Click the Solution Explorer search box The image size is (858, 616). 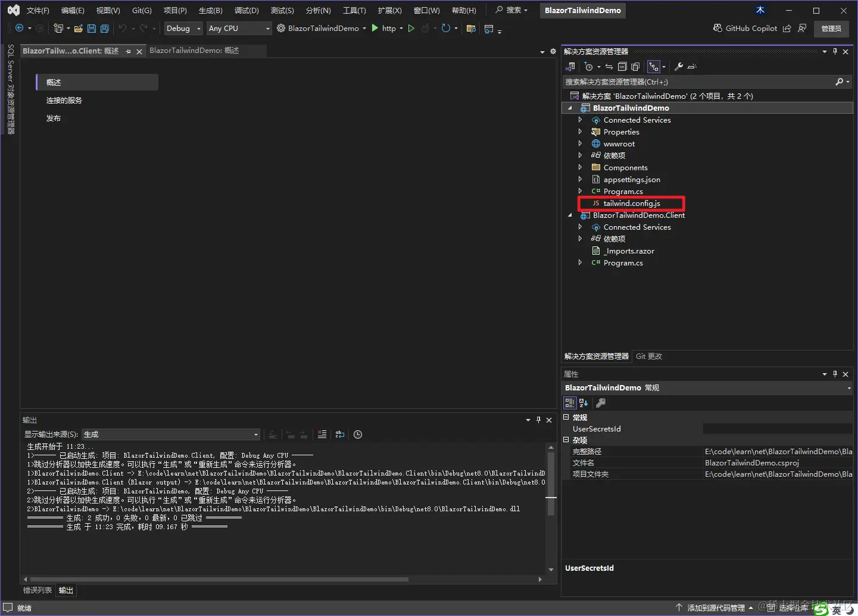[x=698, y=82]
